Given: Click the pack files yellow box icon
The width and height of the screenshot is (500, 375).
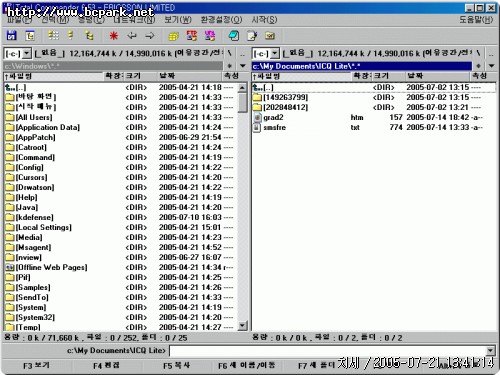Looking at the screenshot, I should tap(174, 36).
